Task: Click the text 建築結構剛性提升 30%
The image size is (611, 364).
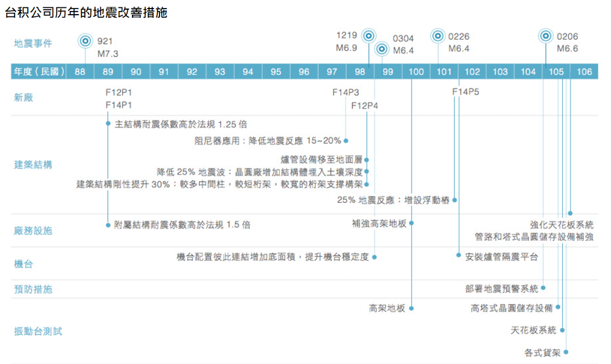Action: (123, 184)
